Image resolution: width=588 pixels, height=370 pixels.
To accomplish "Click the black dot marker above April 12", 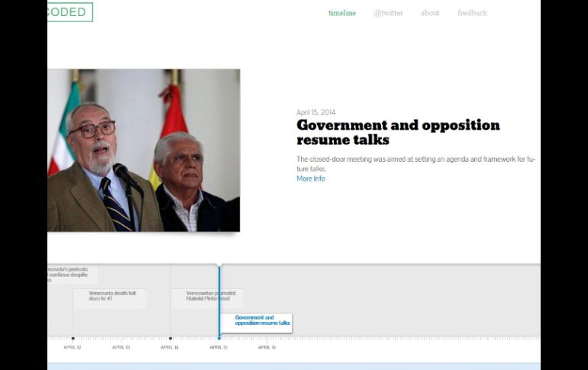I will [73, 338].
